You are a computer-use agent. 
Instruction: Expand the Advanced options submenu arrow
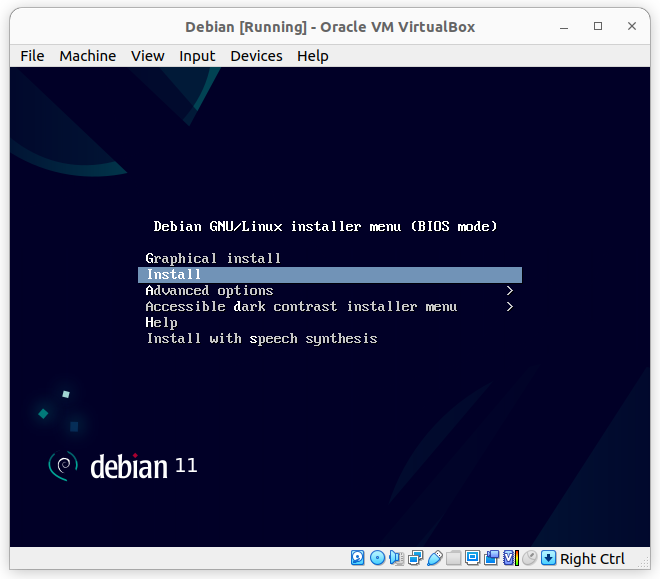pos(510,291)
